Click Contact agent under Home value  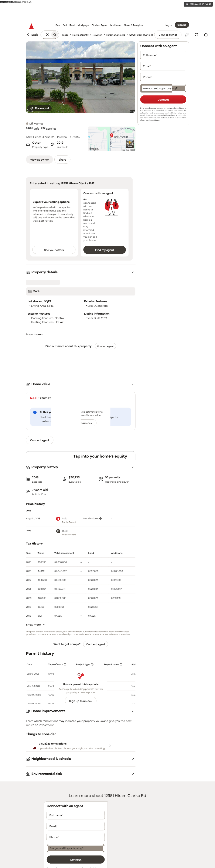(40, 440)
